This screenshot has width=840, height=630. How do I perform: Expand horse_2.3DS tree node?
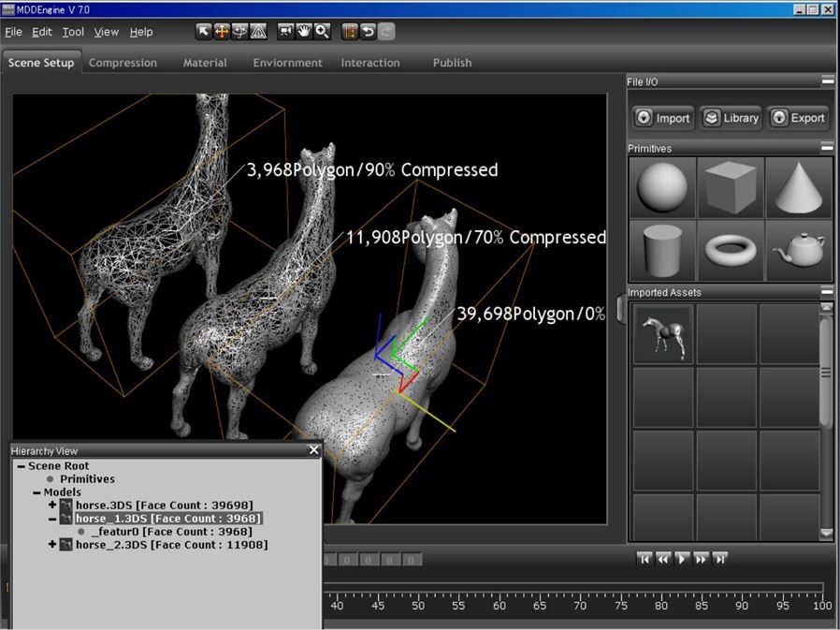[x=52, y=545]
